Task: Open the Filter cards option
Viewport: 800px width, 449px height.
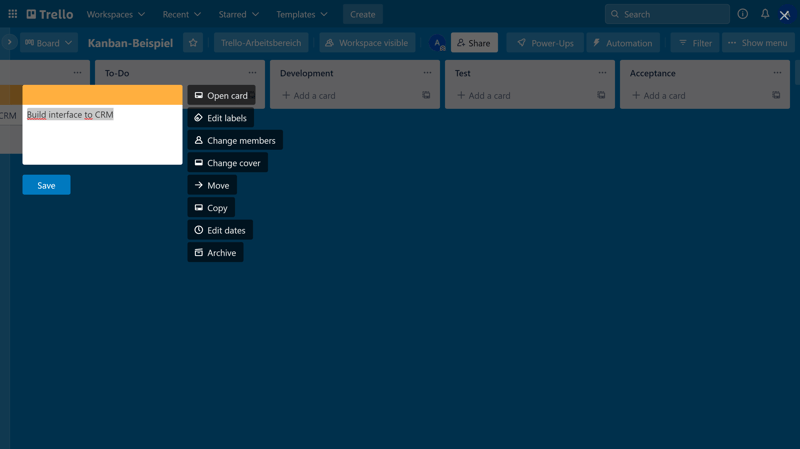Action: pos(695,43)
